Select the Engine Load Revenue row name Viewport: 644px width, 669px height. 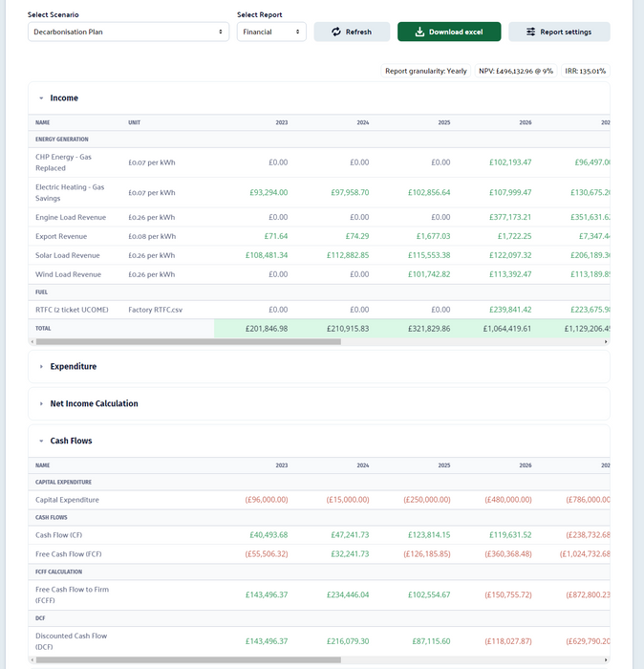point(71,217)
